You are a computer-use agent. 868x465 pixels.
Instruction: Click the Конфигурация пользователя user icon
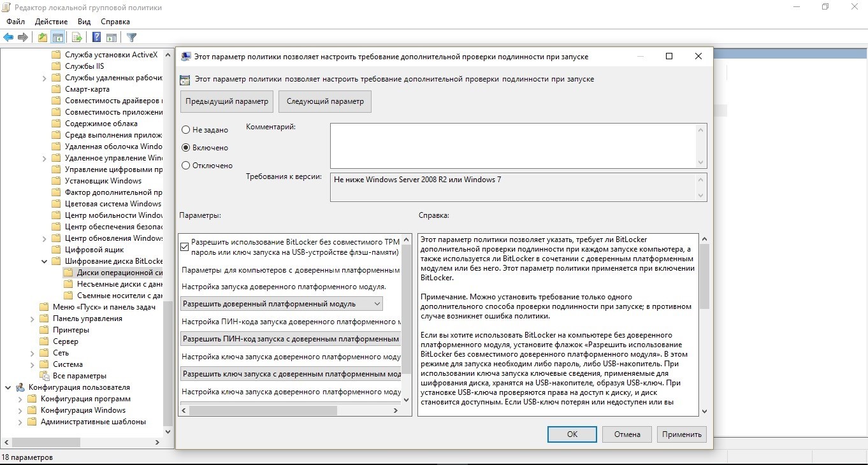tap(20, 387)
